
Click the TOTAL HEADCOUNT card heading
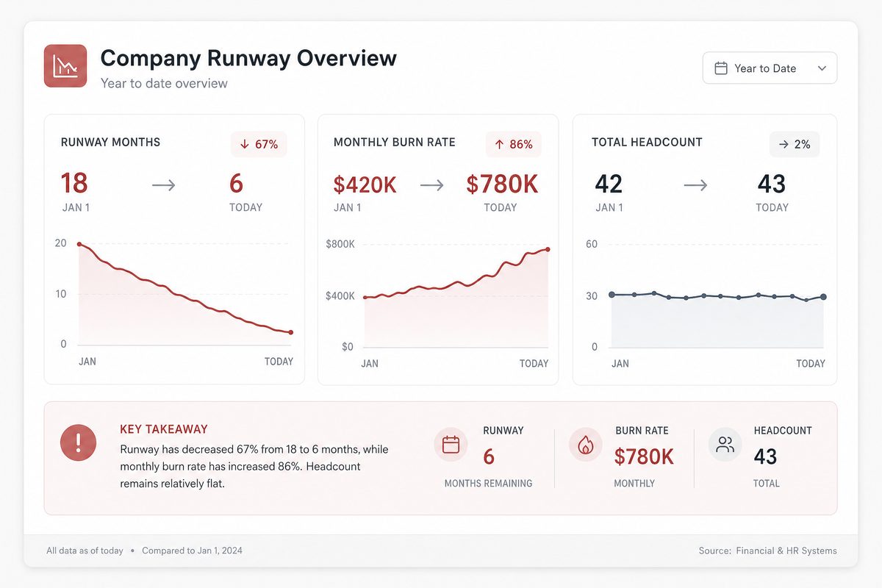point(647,142)
